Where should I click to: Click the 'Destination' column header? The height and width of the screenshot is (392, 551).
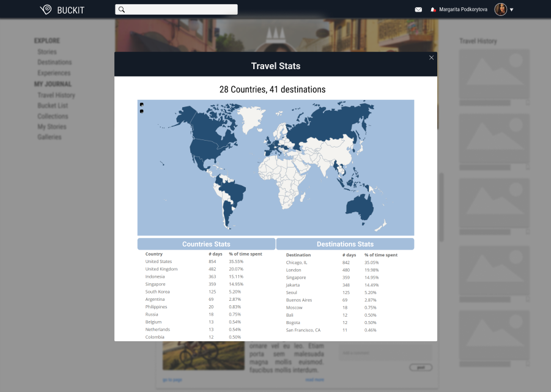click(x=298, y=255)
